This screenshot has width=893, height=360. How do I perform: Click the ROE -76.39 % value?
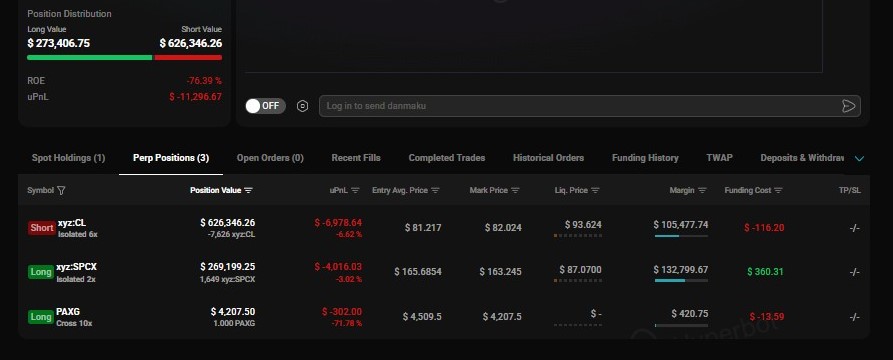204,81
